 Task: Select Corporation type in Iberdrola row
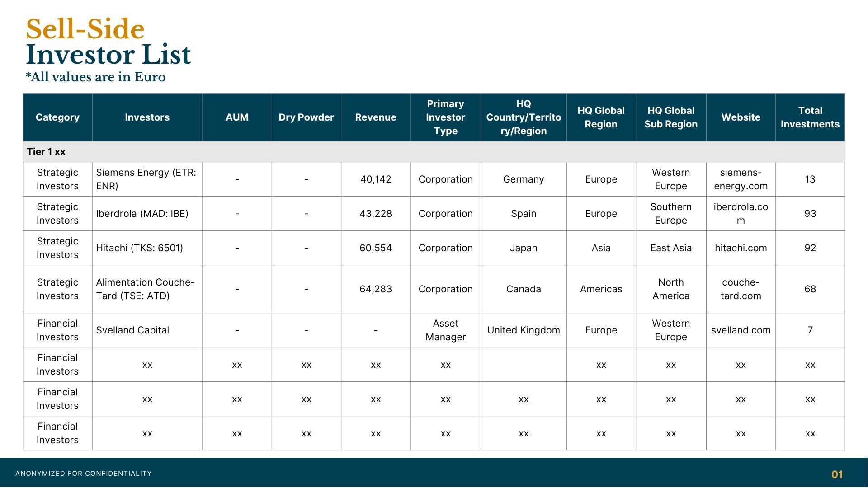tap(446, 214)
